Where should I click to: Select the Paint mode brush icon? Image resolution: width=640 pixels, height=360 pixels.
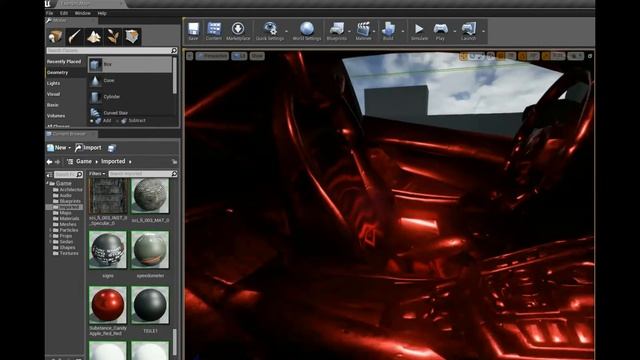click(x=75, y=37)
